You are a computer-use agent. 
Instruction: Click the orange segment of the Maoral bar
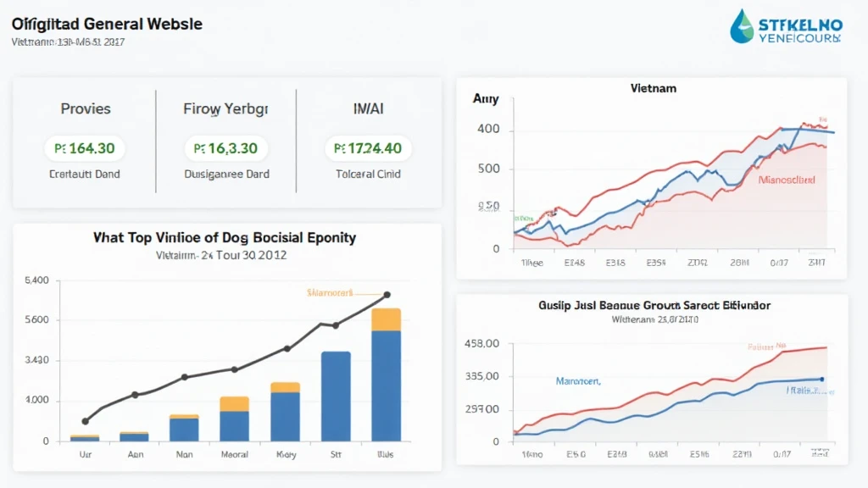pos(235,403)
